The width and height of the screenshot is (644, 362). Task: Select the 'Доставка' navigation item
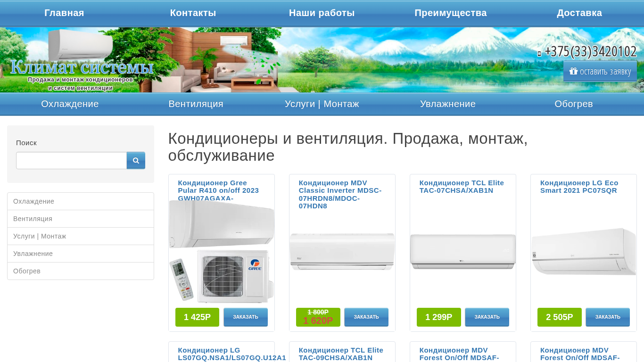click(579, 13)
